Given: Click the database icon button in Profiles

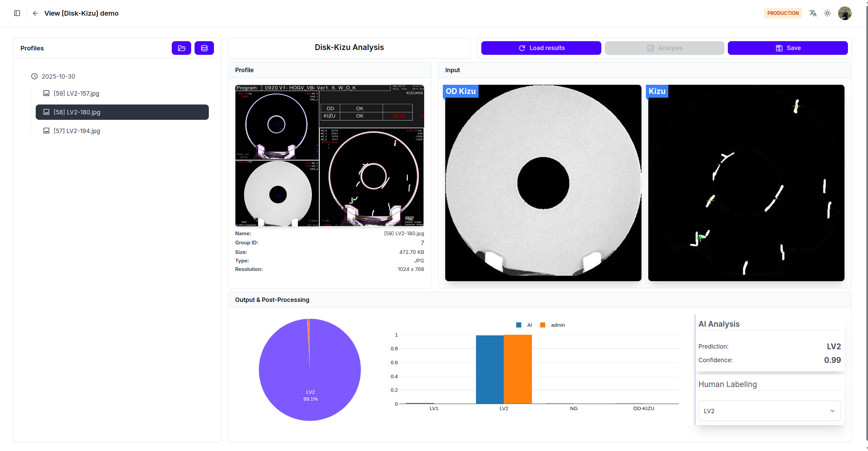Looking at the screenshot, I should (204, 48).
